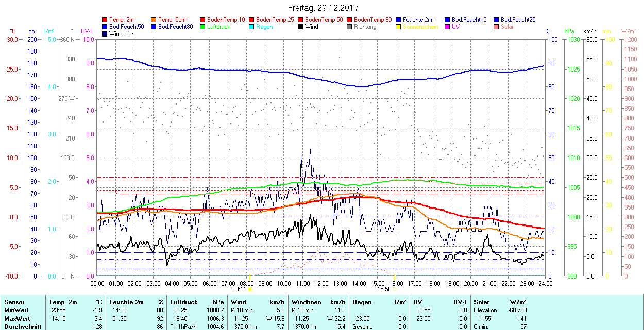Click the green Luftdruck legend swatch
This screenshot has width=644, height=330.
[x=203, y=27]
